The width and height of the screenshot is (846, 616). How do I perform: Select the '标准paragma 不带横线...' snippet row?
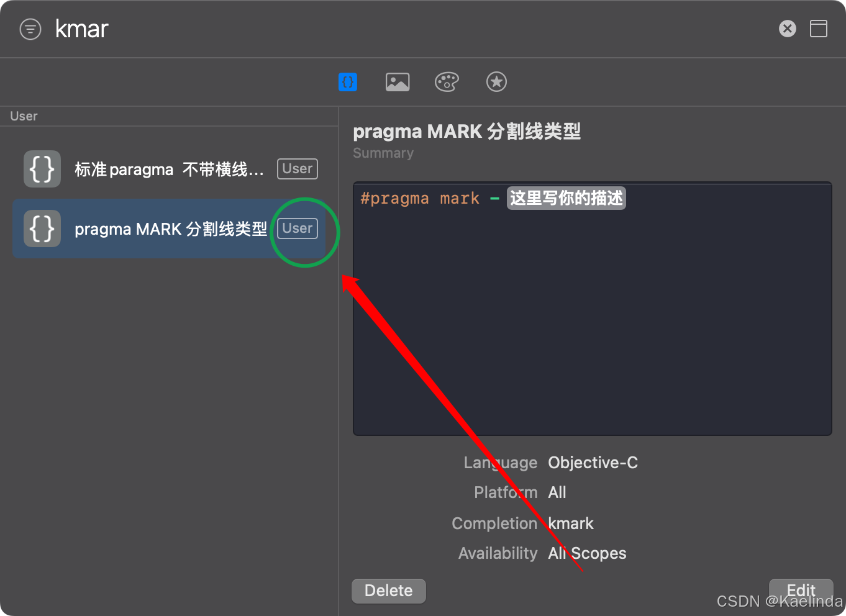tap(169, 169)
